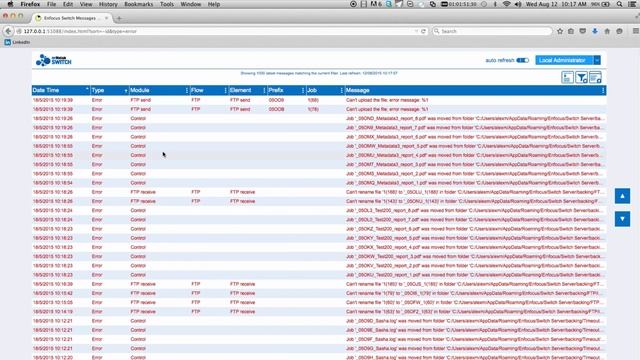Viewport: 640px width, 360px height.
Task: Open the Bookmarks menu
Action: pos(139,4)
